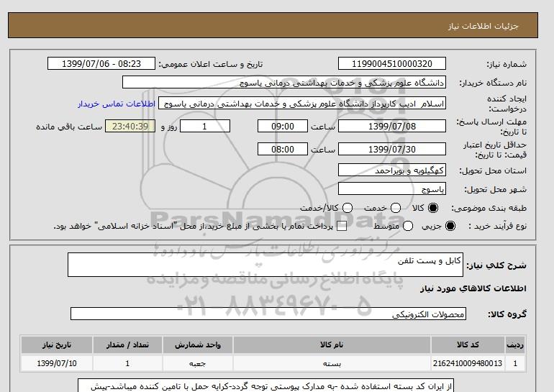Click the product code cell 2162410009480013
Screen dimensions: 554x392
(x=468, y=363)
